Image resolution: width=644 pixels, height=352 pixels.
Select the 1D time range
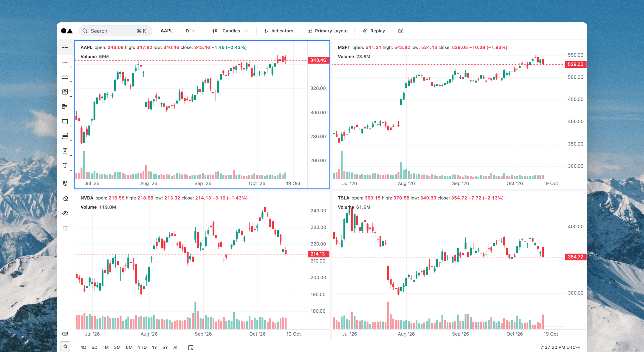pyautogui.click(x=83, y=347)
